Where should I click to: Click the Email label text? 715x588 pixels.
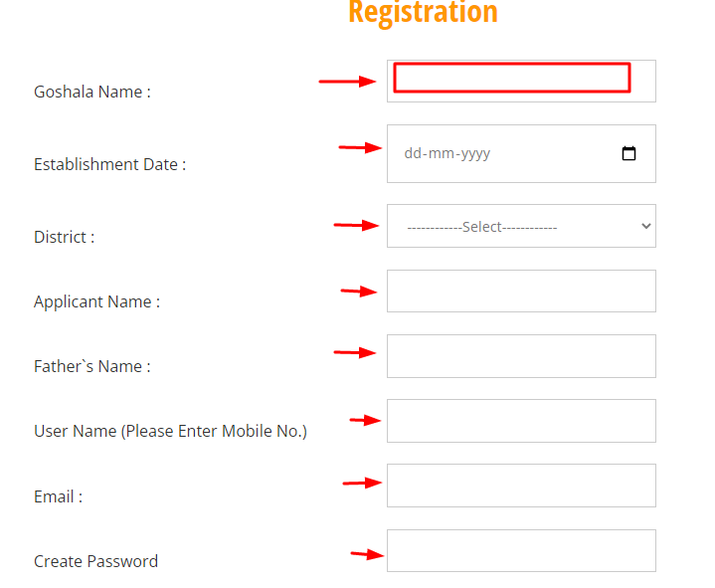pos(59,496)
